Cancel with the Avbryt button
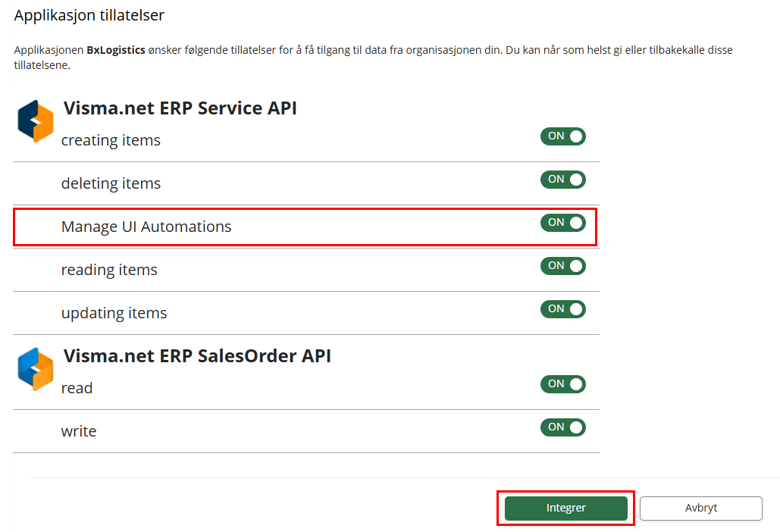 coord(700,509)
